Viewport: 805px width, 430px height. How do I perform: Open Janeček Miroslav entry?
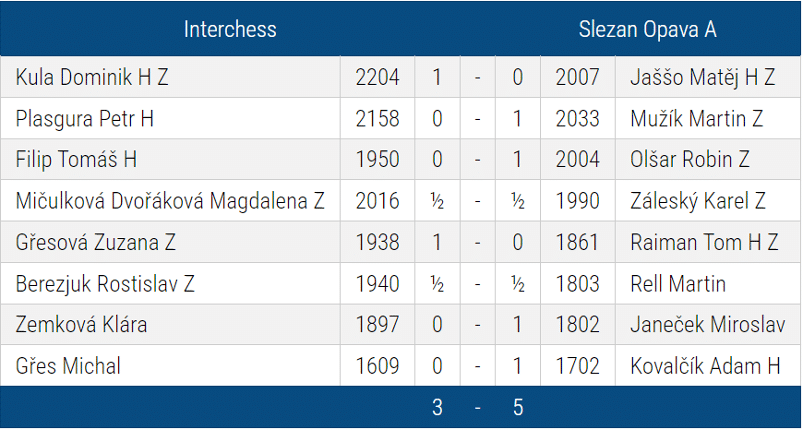[707, 324]
